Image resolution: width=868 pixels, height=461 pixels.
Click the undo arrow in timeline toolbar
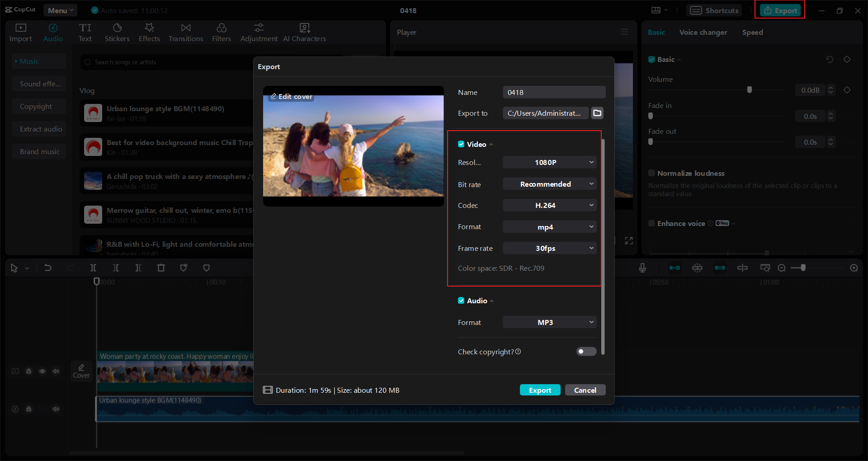[48, 268]
